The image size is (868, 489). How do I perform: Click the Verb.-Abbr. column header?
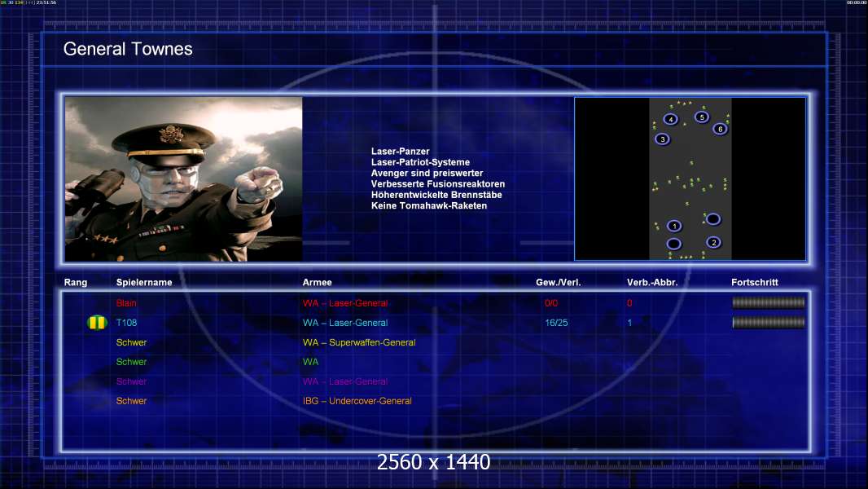652,283
